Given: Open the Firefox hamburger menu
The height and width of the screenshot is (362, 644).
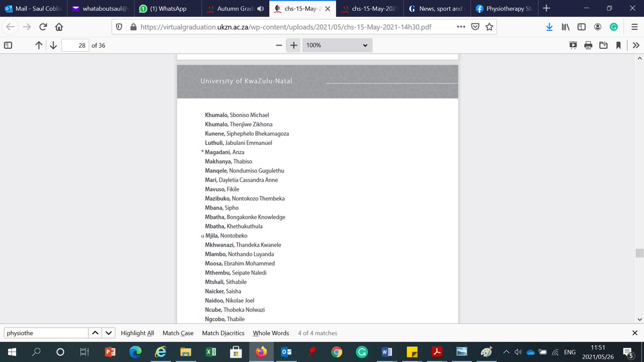Looking at the screenshot, I should [633, 27].
